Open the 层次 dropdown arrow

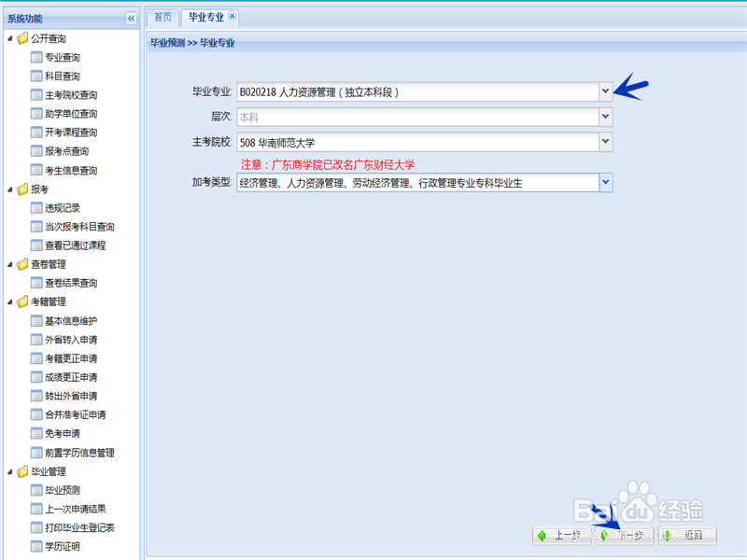coord(605,117)
